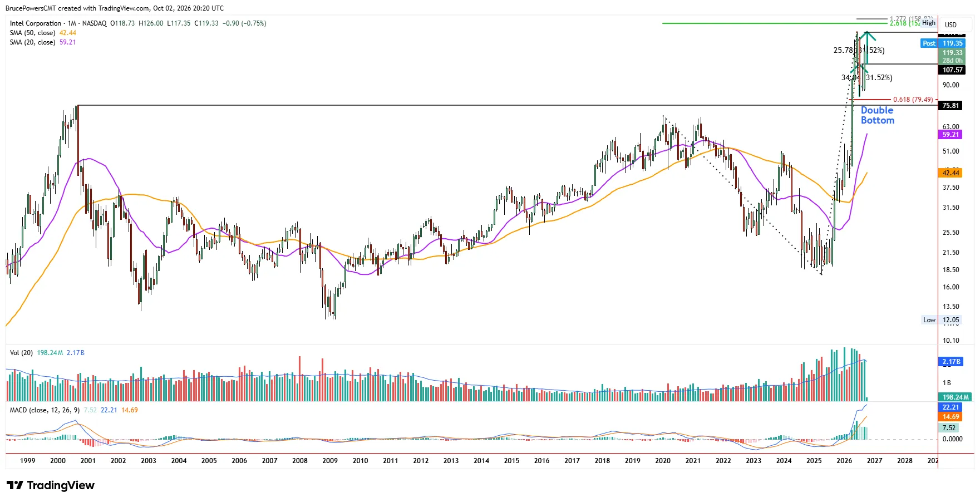Click the 1999 year label on the time axis
The height and width of the screenshot is (502, 980).
[x=27, y=461]
